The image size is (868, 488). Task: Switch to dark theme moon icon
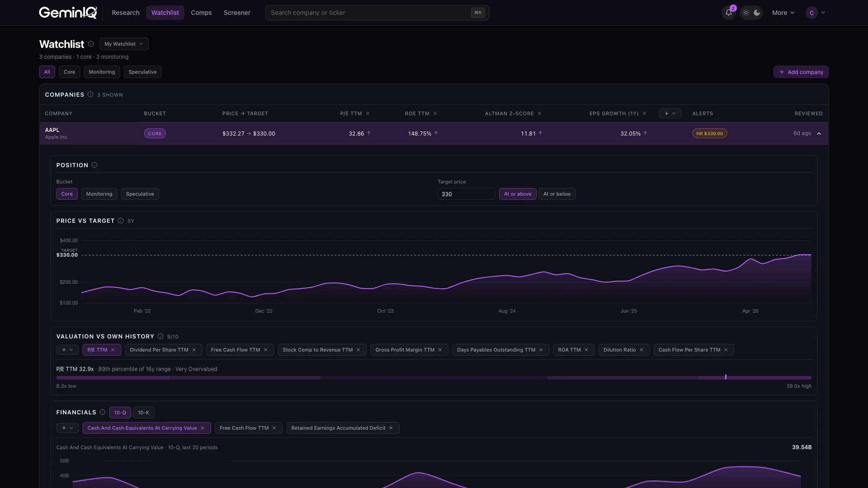point(757,13)
